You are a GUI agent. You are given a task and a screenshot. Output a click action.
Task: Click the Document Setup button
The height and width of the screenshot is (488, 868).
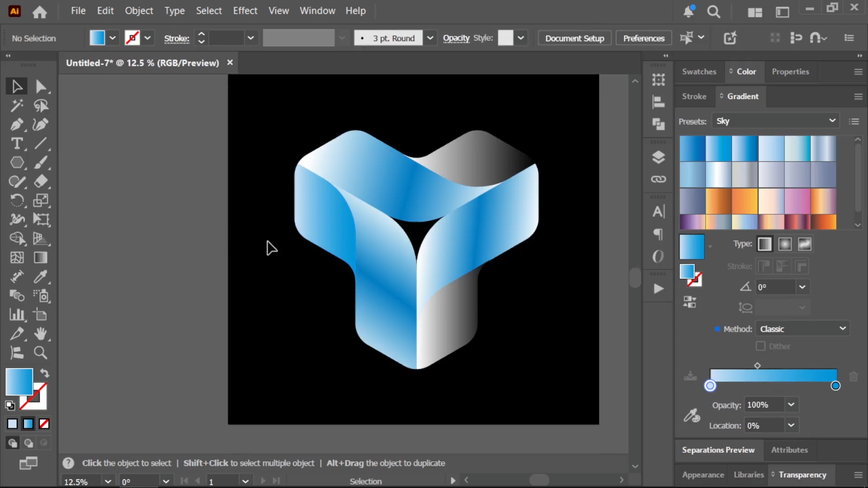[575, 38]
